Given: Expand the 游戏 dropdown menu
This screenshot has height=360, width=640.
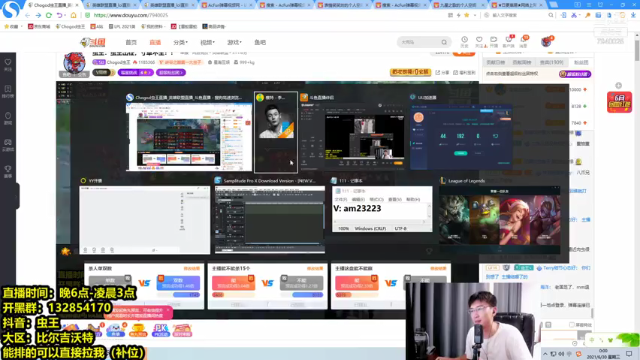Looking at the screenshot, I should 234,42.
